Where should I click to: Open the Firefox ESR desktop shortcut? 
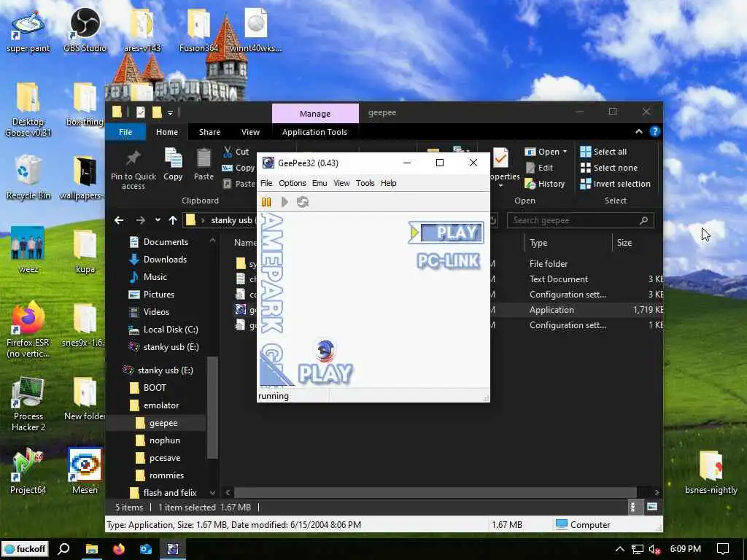pyautogui.click(x=28, y=330)
